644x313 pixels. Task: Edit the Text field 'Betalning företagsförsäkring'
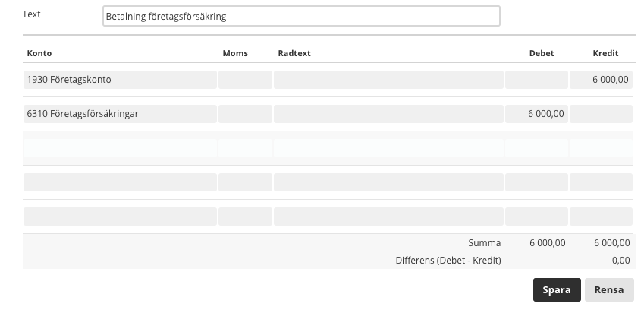[x=301, y=16]
